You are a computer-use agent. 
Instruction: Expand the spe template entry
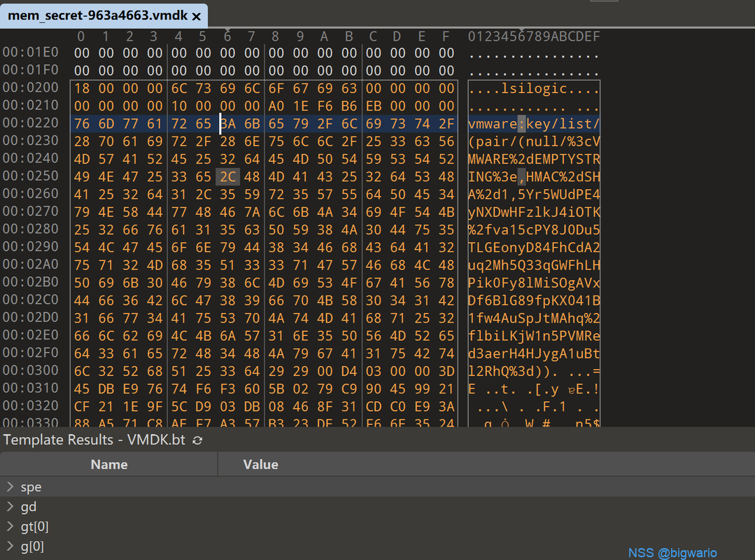pyautogui.click(x=10, y=486)
